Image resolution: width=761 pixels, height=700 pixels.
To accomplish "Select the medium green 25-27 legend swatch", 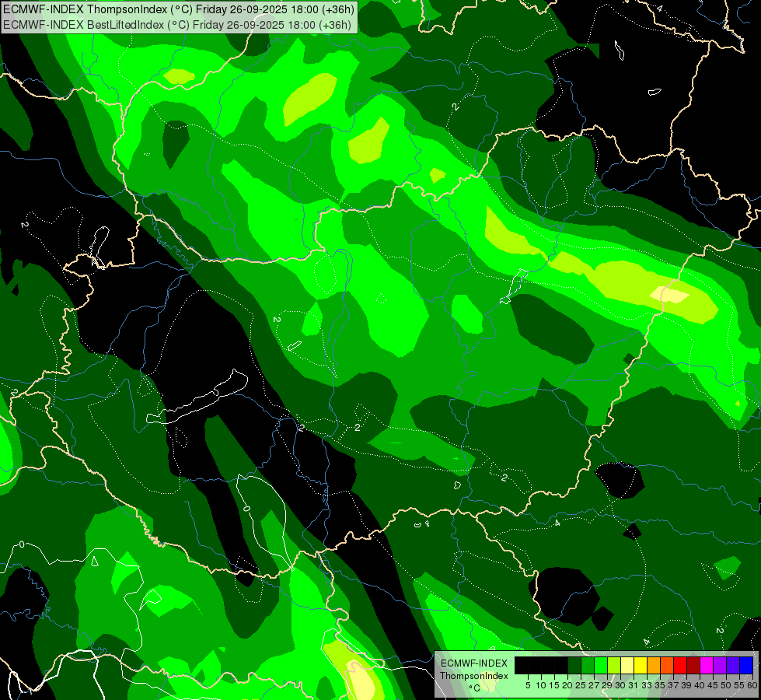I will 588,665.
